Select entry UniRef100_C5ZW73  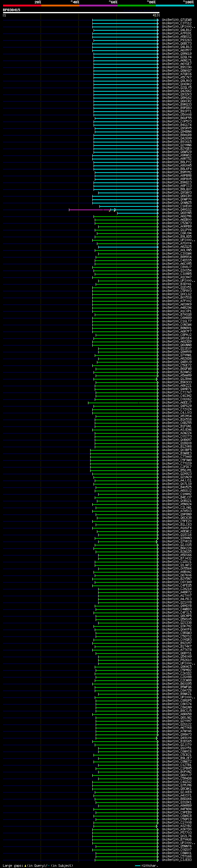(x=177, y=223)
